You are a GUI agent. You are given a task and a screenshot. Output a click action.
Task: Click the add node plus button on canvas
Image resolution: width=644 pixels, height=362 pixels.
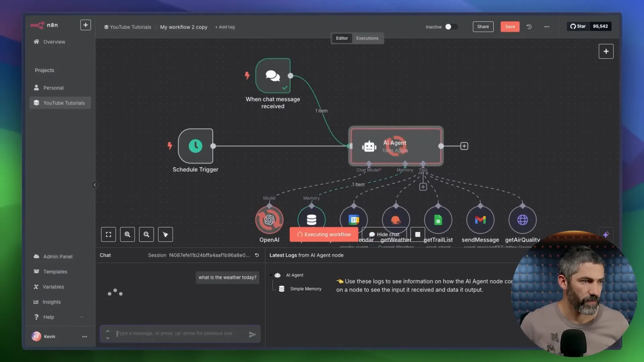click(606, 51)
